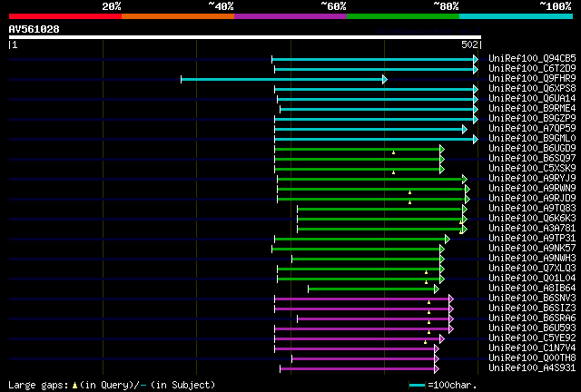Click the UniRef100_A9RYJ9 label
581x392 pixels.
click(x=532, y=178)
